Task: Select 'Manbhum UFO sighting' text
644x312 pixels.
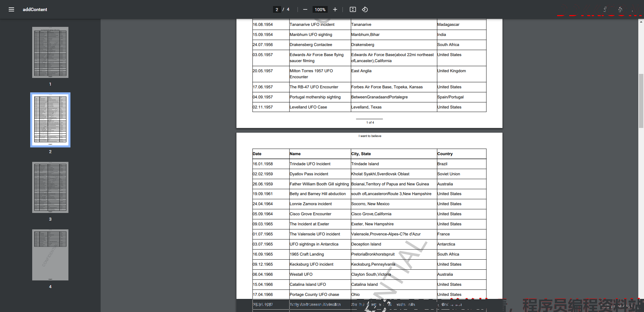Action: [x=311, y=35]
